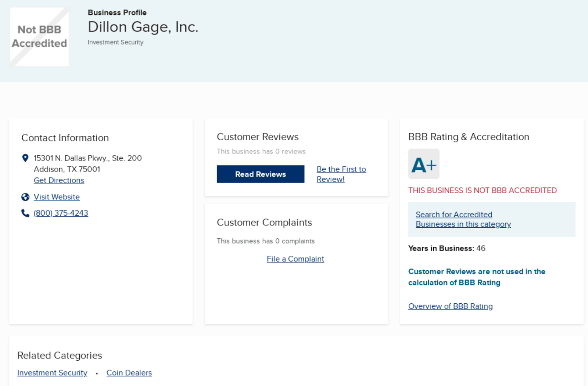Click the Business Profile label
Image resolution: width=588 pixels, height=386 pixels.
(x=117, y=12)
